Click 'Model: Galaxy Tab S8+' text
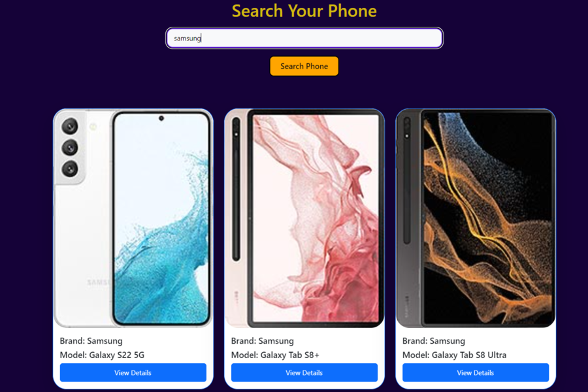Image resolution: width=588 pixels, height=392 pixels. (275, 355)
